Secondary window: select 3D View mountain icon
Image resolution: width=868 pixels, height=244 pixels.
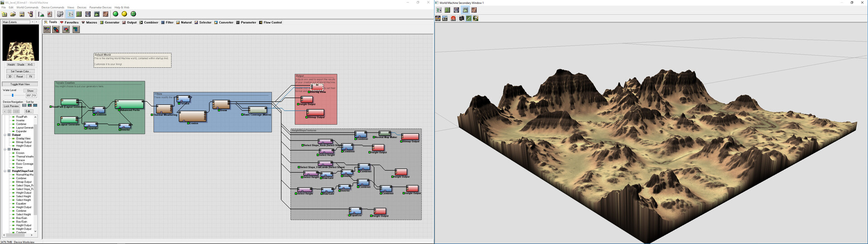click(x=465, y=10)
